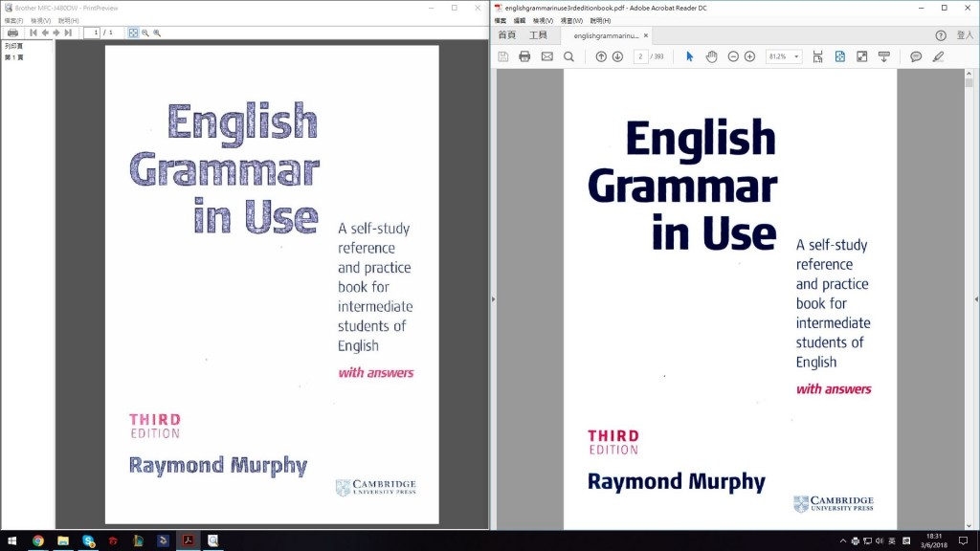Image resolution: width=980 pixels, height=551 pixels.
Task: Open Chrome from the taskbar
Action: (38, 541)
